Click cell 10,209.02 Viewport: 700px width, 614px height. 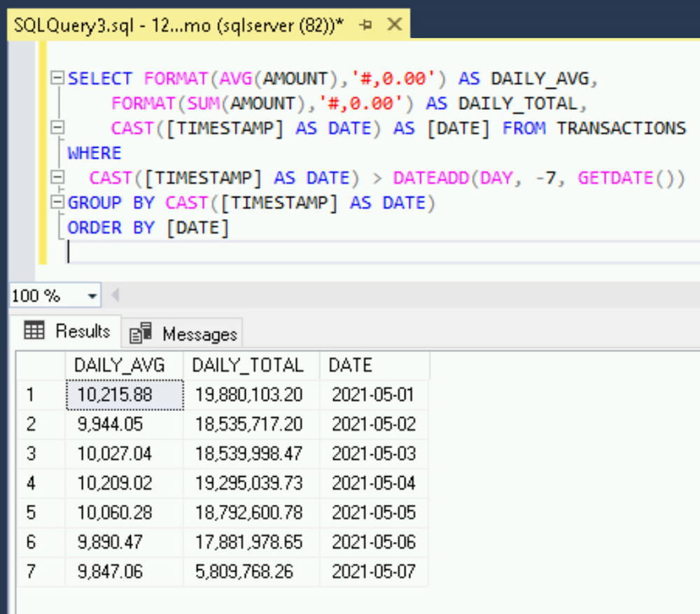125,483
